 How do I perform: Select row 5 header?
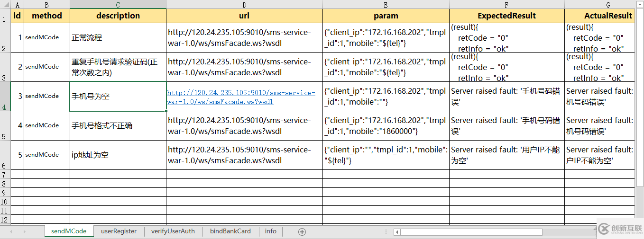5,126
